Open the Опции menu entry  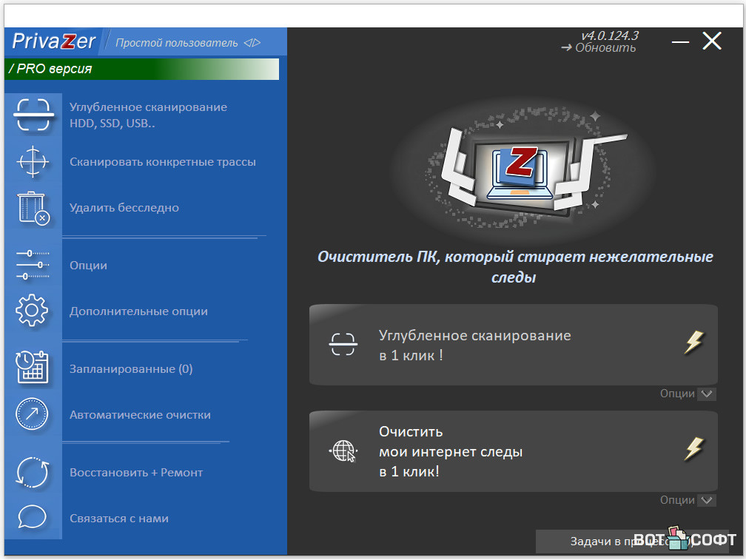pos(88,266)
